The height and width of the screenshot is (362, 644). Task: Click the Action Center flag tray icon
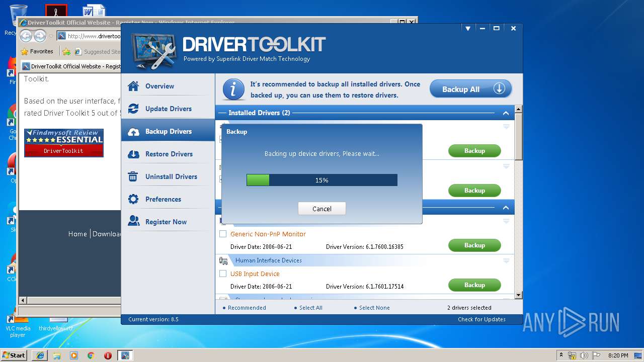click(596, 355)
